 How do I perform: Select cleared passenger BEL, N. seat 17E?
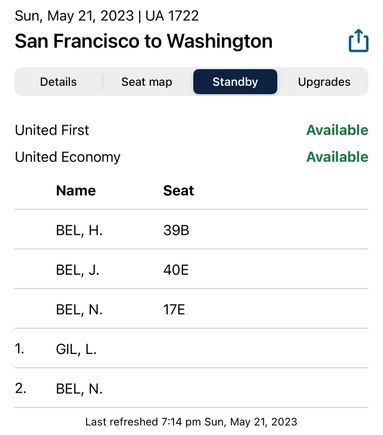click(191, 309)
